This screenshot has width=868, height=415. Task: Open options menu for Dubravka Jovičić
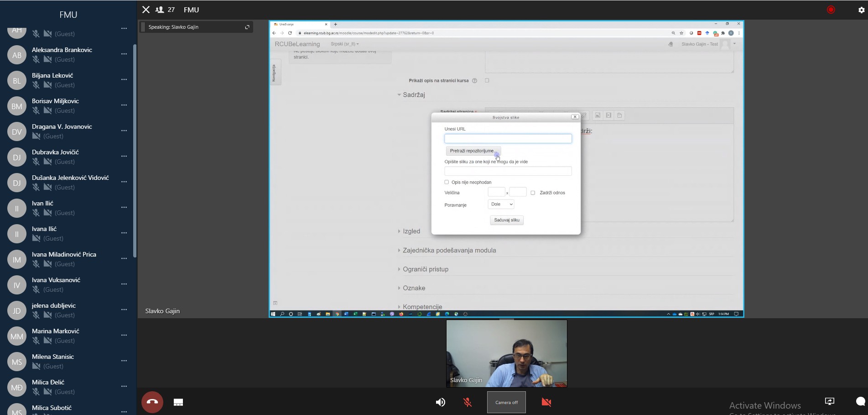[x=124, y=156]
